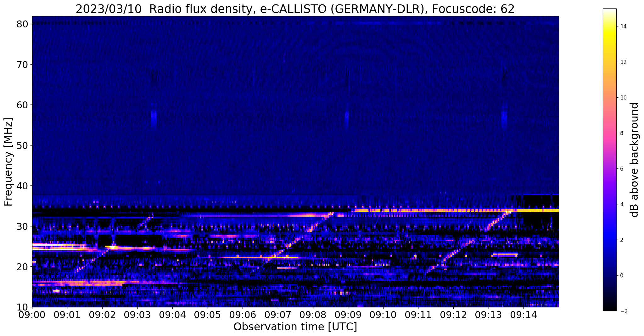
Task: Click the 09:04 time tick label
Action: point(172,315)
